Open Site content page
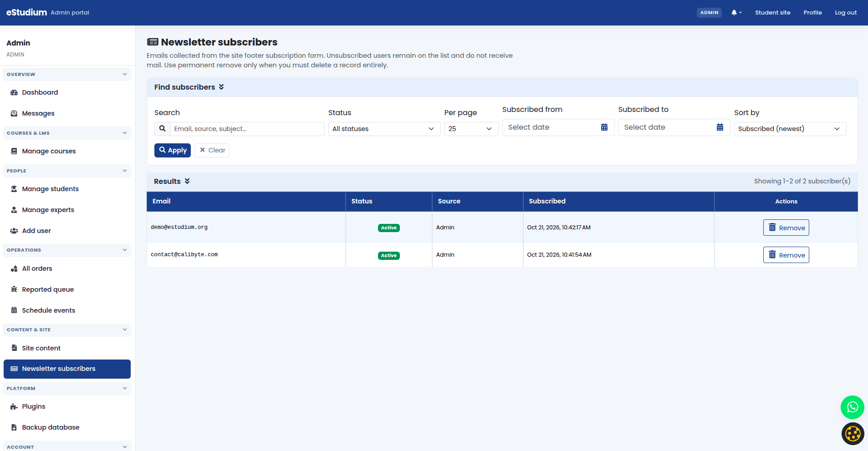The height and width of the screenshot is (451, 868). 67,348
